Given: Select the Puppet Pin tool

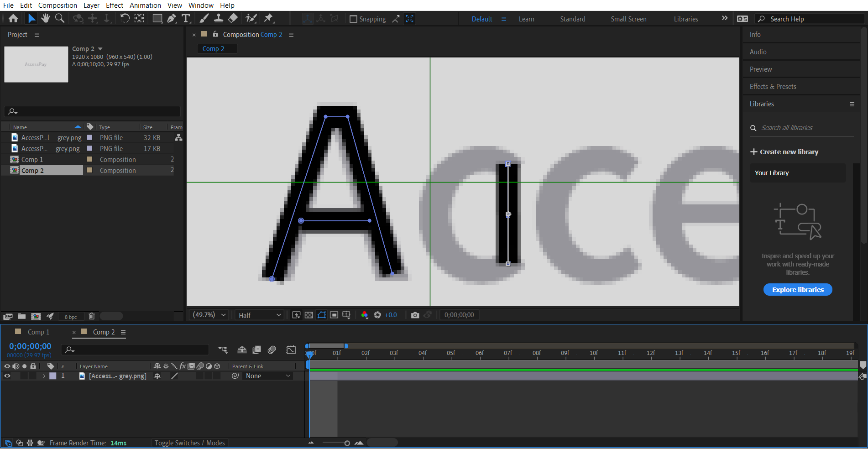Looking at the screenshot, I should tap(269, 18).
